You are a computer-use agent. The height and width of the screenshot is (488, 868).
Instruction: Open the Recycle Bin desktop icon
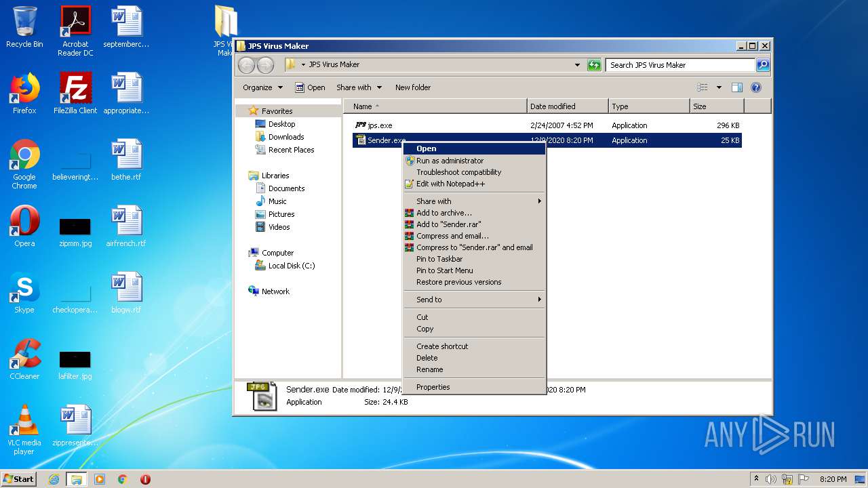click(24, 27)
